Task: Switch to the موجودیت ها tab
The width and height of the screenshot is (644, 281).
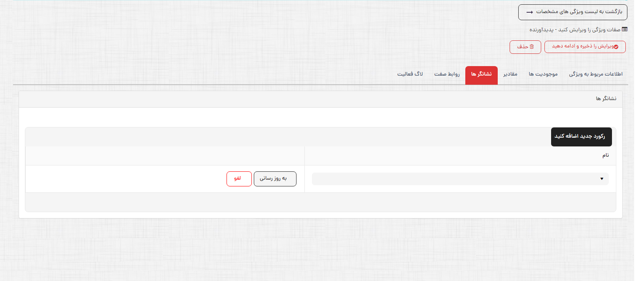Action: pyautogui.click(x=543, y=74)
